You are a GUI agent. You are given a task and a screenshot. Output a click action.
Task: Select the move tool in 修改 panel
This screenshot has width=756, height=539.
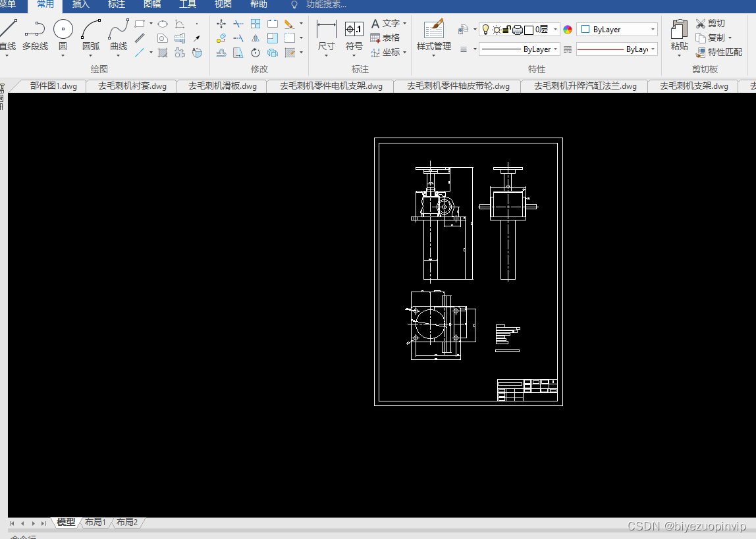[221, 24]
